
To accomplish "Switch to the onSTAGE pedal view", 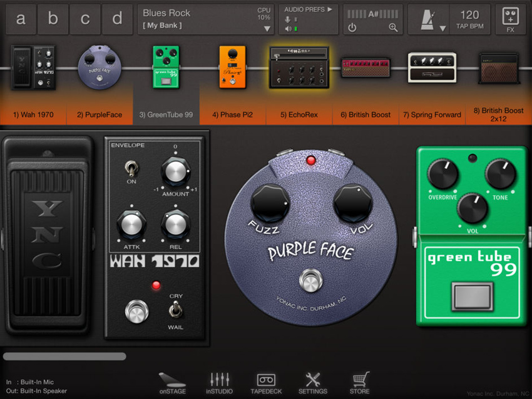I will click(x=172, y=383).
